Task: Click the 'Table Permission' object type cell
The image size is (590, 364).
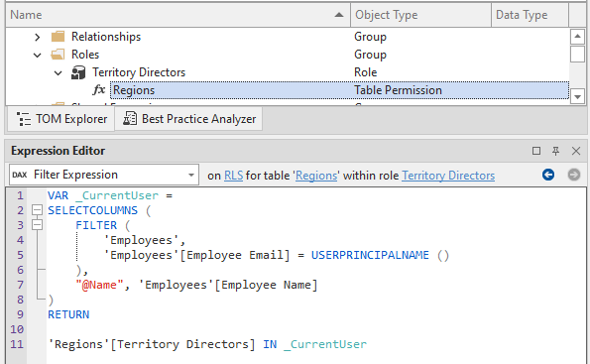Action: (x=398, y=90)
